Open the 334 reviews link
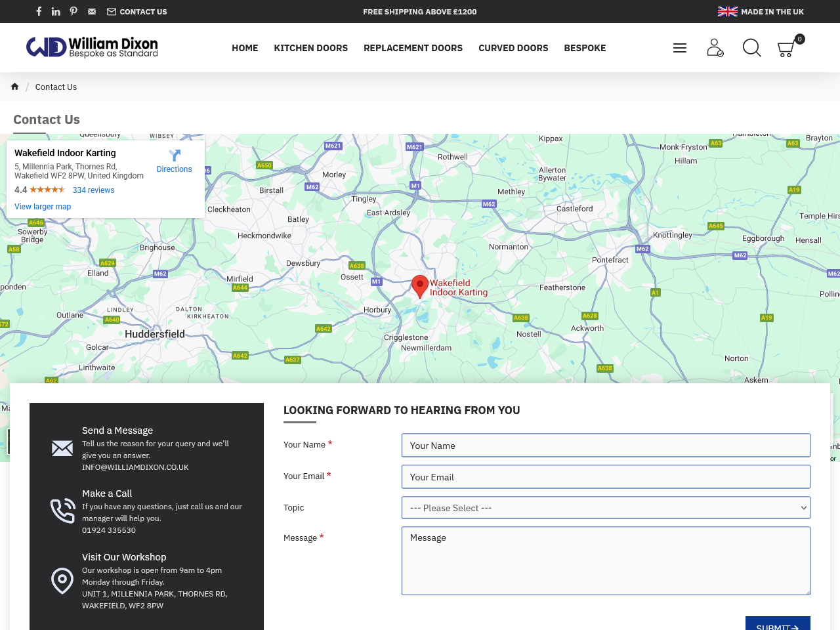This screenshot has height=630, width=840. (93, 190)
